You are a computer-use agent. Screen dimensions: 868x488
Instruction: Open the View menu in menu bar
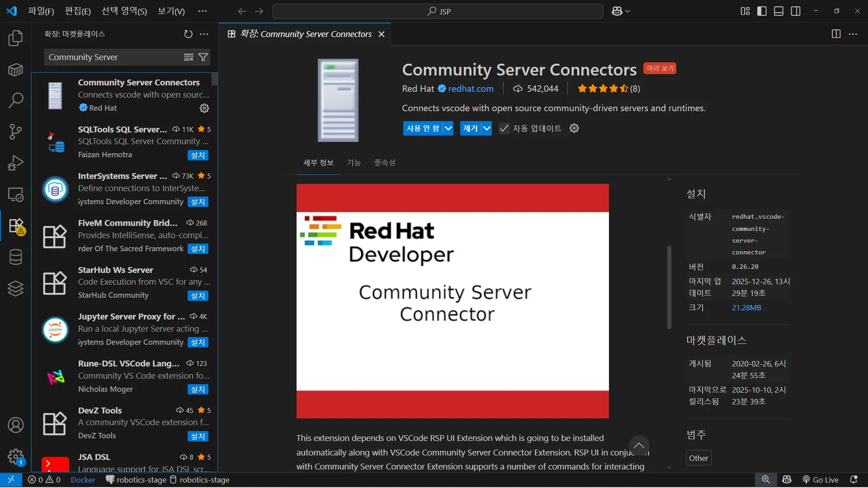[171, 11]
